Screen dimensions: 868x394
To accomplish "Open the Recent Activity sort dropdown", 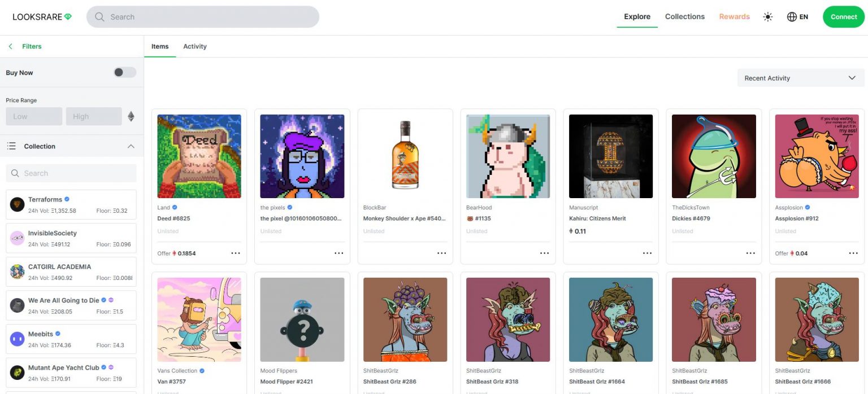I will tap(800, 77).
